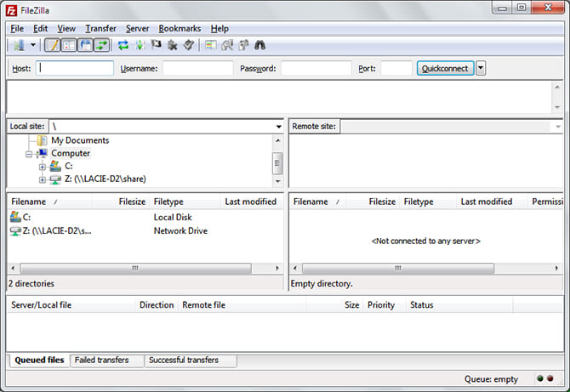The width and height of the screenshot is (570, 392).
Task: Select C: drive in the local tree
Action: [x=68, y=166]
